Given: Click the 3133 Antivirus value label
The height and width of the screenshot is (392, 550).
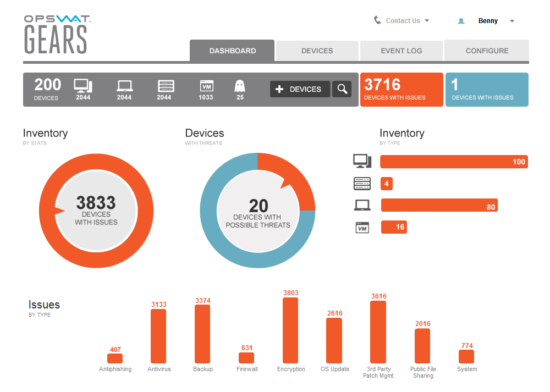Looking at the screenshot, I should pos(159,305).
